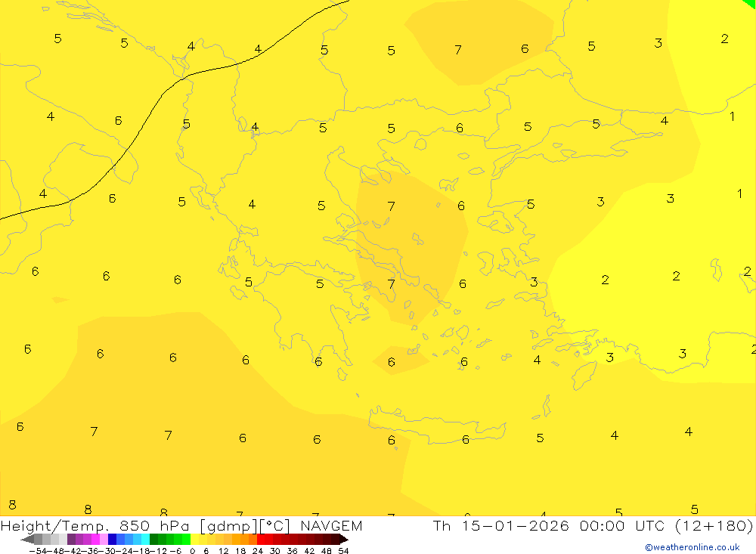This screenshot has width=756, height=554.
Task: Click the '24' colour scale label
Action: 258,551
